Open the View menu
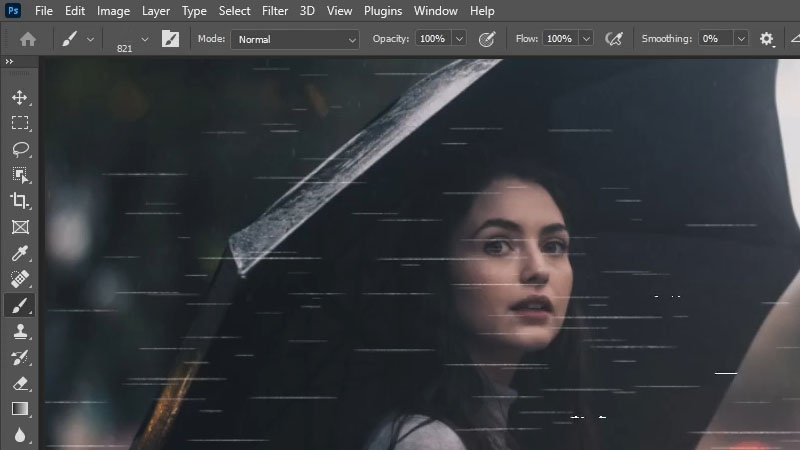 (339, 11)
